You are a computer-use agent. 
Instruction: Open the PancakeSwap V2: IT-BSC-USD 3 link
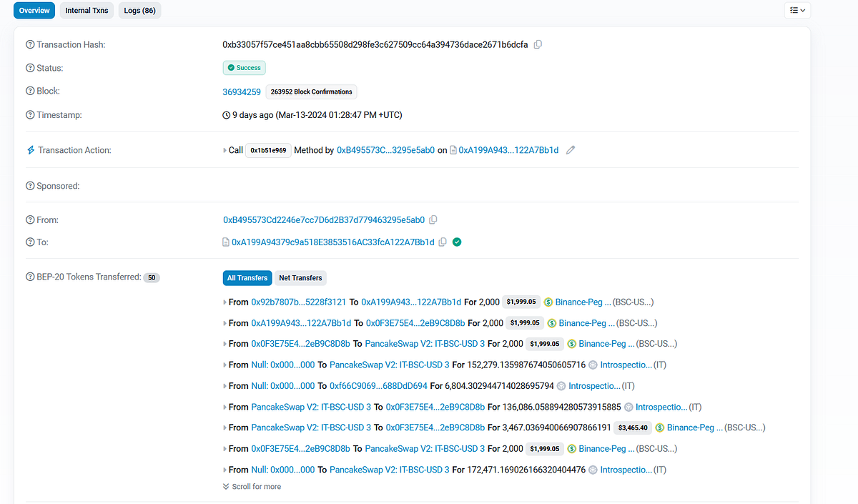[x=423, y=343]
